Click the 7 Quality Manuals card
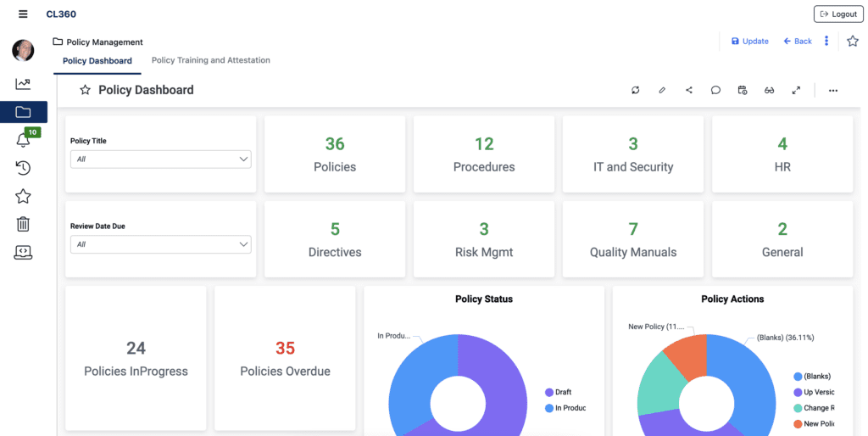The height and width of the screenshot is (436, 868). [633, 239]
